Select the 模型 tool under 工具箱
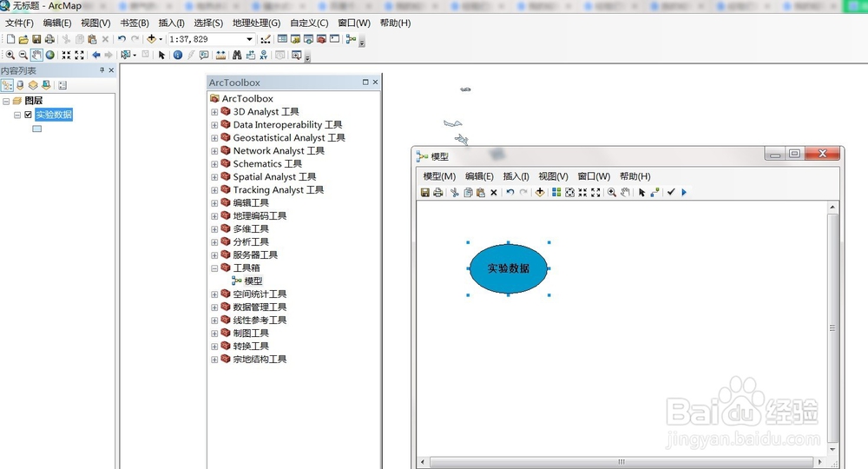This screenshot has width=868, height=469. tap(253, 281)
